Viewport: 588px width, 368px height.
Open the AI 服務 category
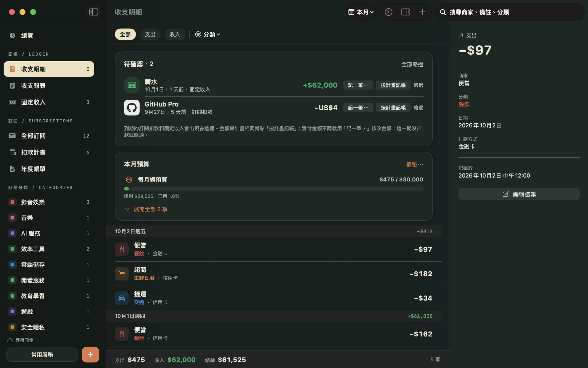[x=49, y=233]
